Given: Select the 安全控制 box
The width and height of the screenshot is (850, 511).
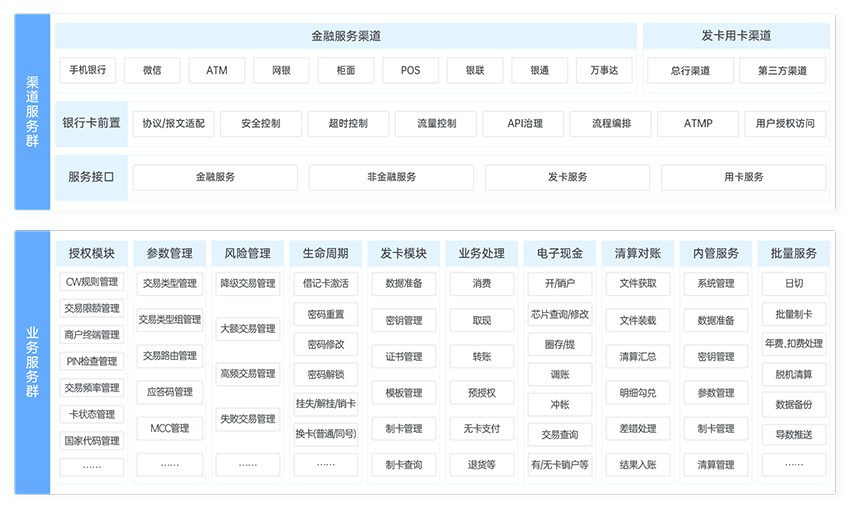Looking at the screenshot, I should (261, 124).
